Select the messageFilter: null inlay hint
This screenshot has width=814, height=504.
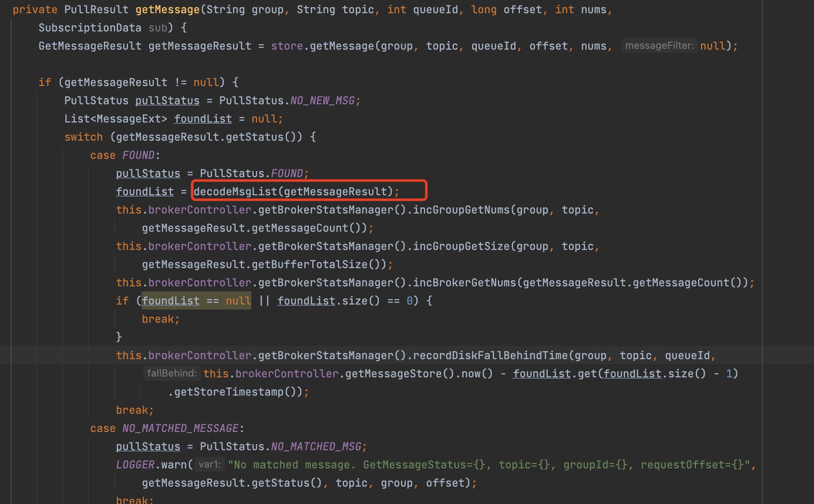(659, 46)
